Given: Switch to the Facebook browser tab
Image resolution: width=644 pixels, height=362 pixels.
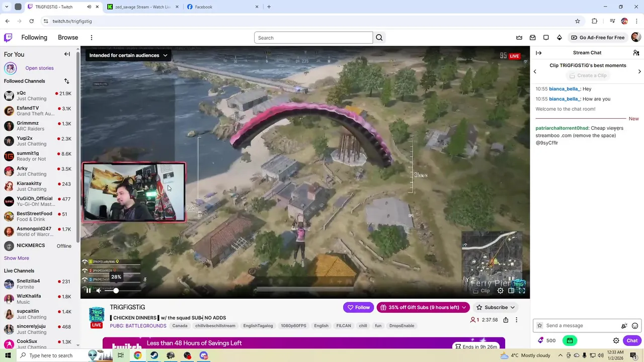Looking at the screenshot, I should point(222,7).
